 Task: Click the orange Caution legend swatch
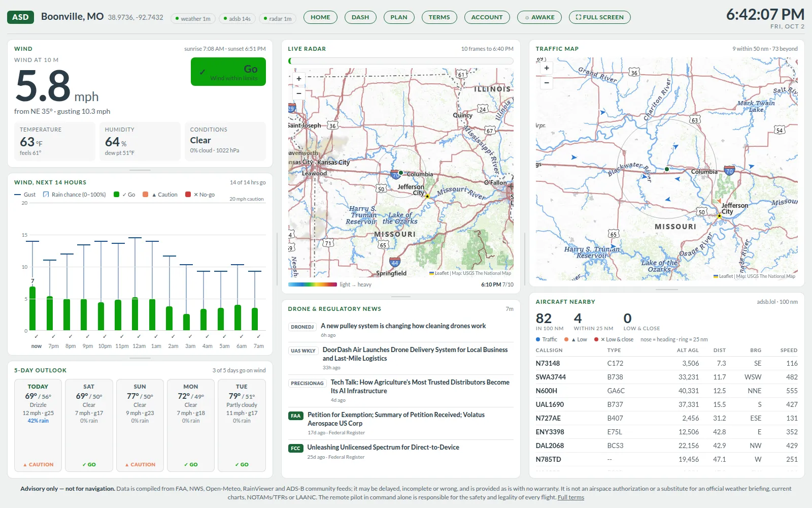[146, 195]
